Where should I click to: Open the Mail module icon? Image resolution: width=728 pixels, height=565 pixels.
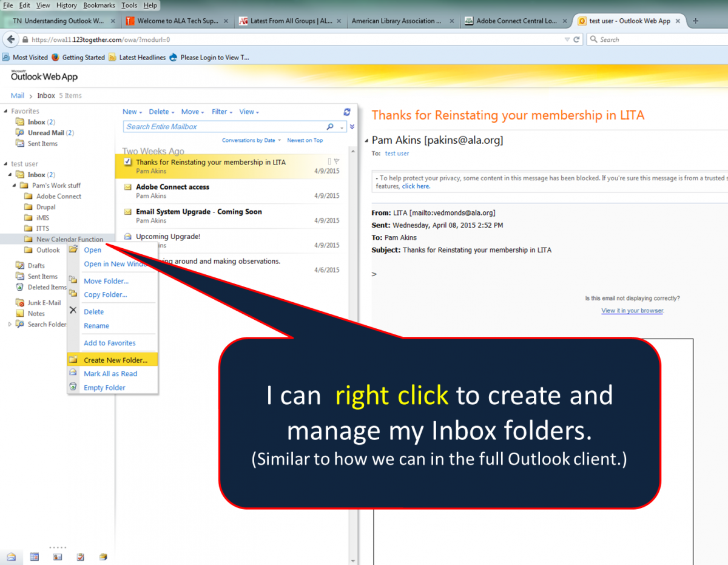[12, 557]
